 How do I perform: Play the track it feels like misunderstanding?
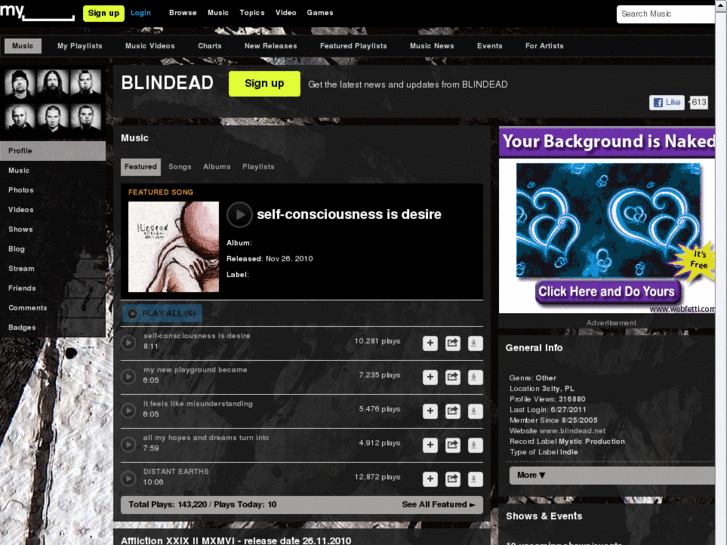pyautogui.click(x=128, y=410)
